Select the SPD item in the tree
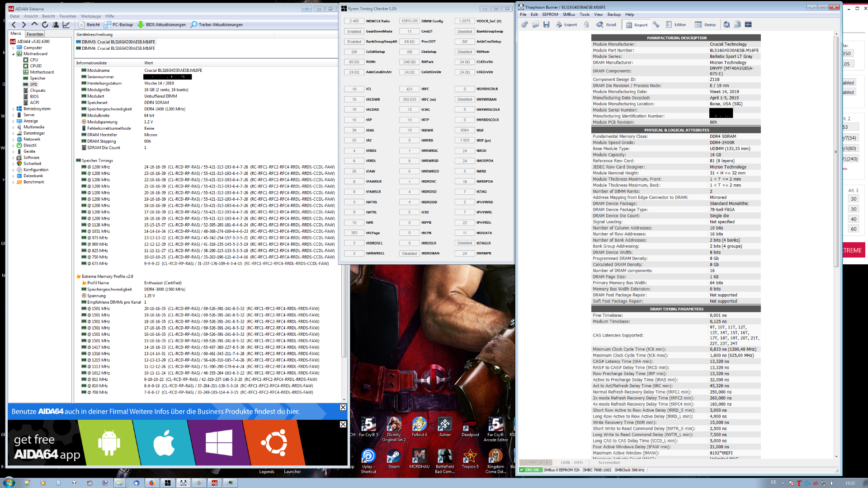 click(x=33, y=84)
